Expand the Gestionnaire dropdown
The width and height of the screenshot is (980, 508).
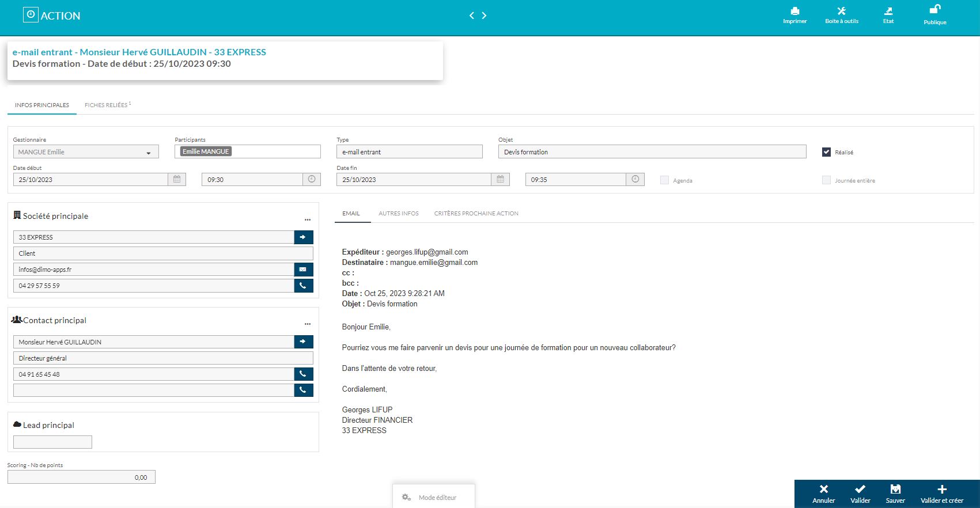[148, 153]
